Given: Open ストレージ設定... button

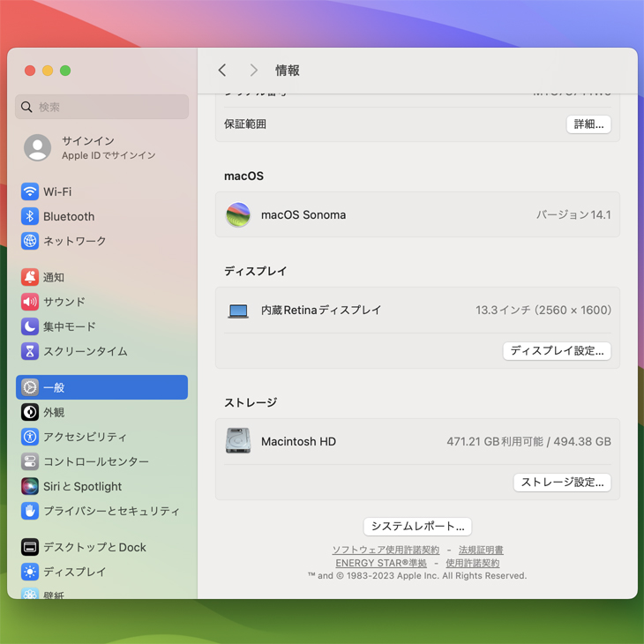Looking at the screenshot, I should [562, 483].
